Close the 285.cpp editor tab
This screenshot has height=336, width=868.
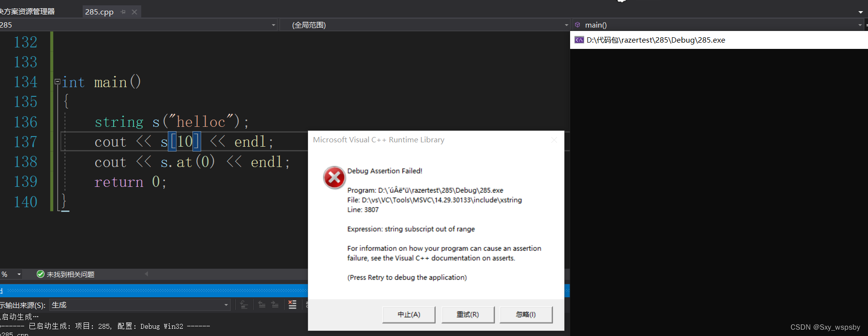point(134,12)
